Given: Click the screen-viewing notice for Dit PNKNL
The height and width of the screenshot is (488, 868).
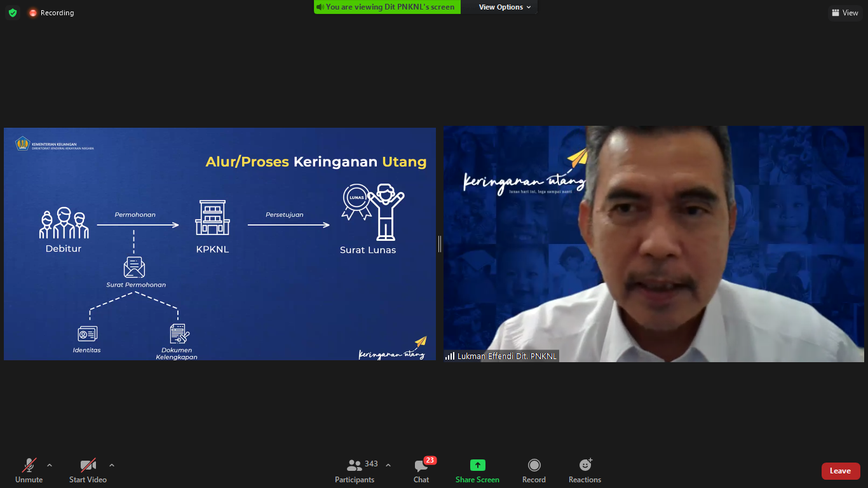Looking at the screenshot, I should tap(387, 7).
